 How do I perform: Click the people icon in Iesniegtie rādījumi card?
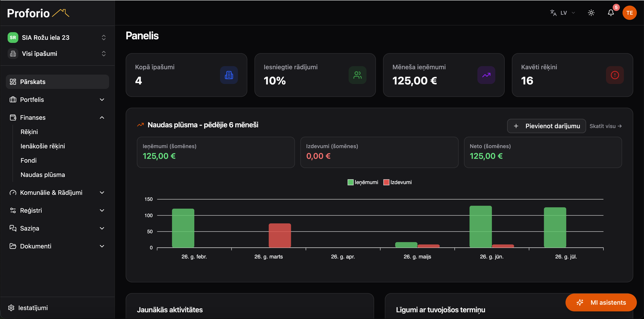(358, 75)
